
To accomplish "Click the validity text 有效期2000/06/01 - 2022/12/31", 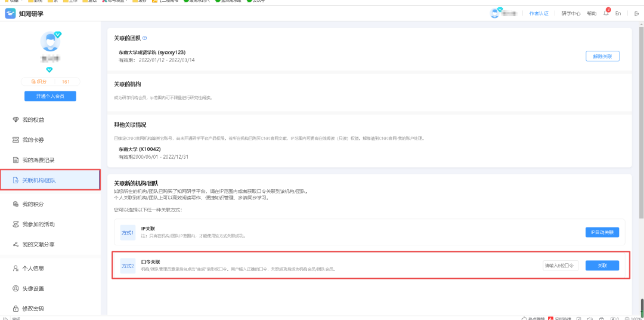I will tap(154, 156).
